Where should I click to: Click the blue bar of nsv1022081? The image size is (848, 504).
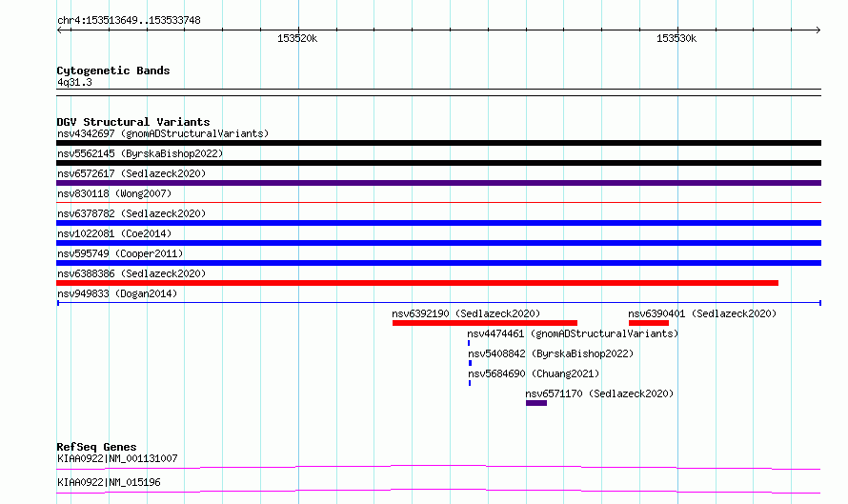[438, 243]
